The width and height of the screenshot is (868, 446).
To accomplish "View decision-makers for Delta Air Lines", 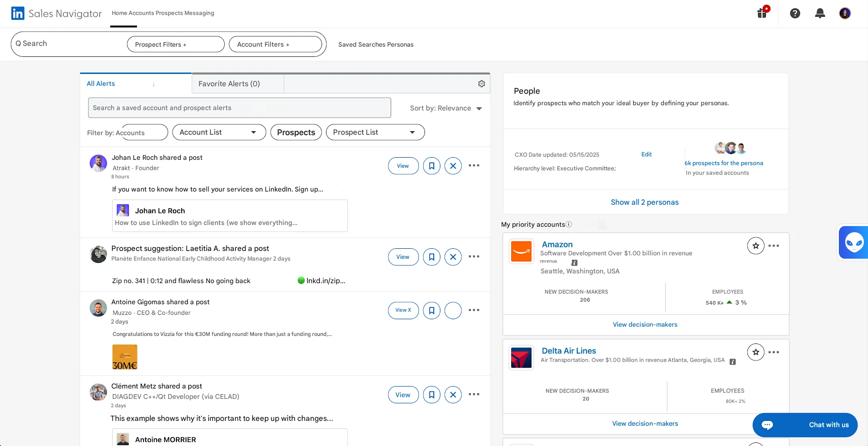I will (645, 424).
